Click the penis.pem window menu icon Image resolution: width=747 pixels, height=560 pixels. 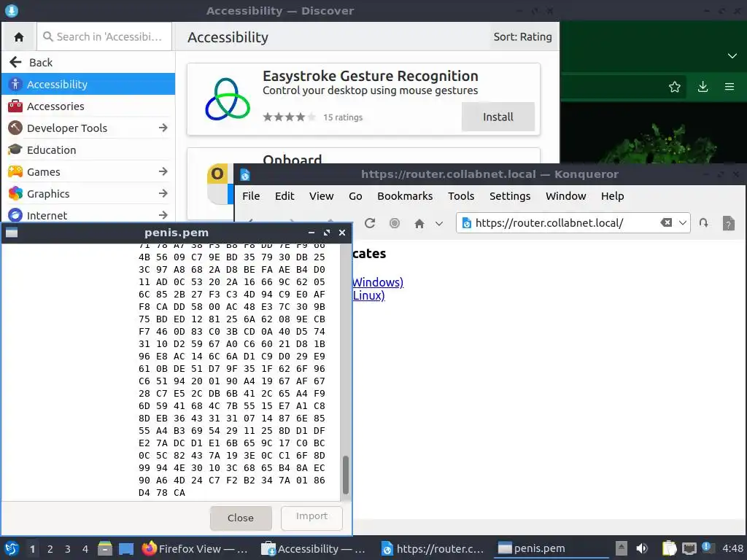point(12,233)
